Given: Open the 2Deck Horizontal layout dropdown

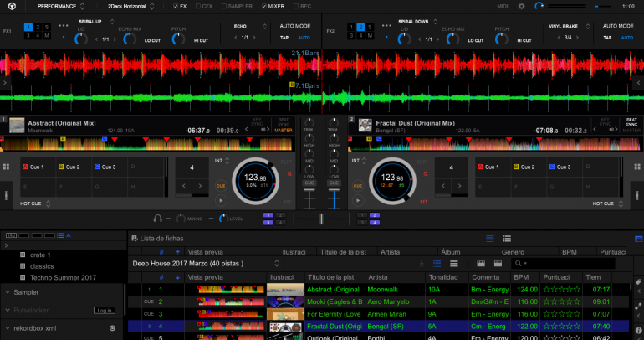Looking at the screenshot, I should 131,6.
